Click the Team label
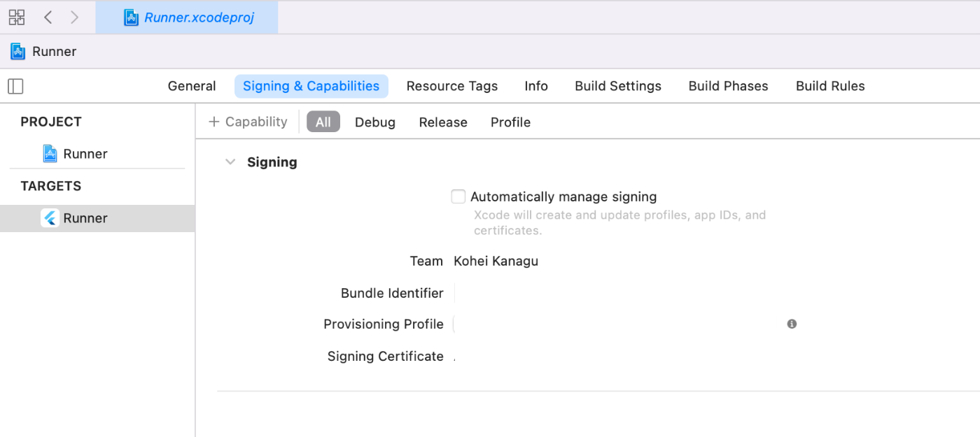980x437 pixels. click(426, 261)
